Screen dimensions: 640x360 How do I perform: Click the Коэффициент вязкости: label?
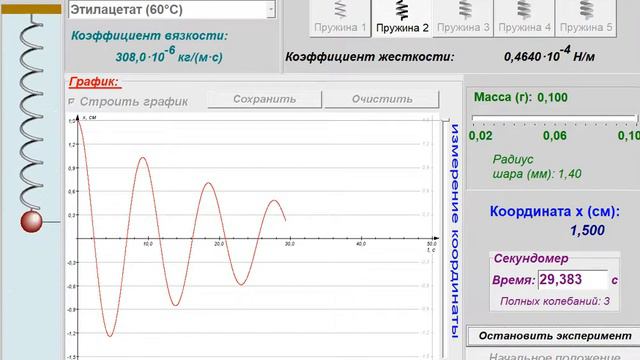point(149,36)
